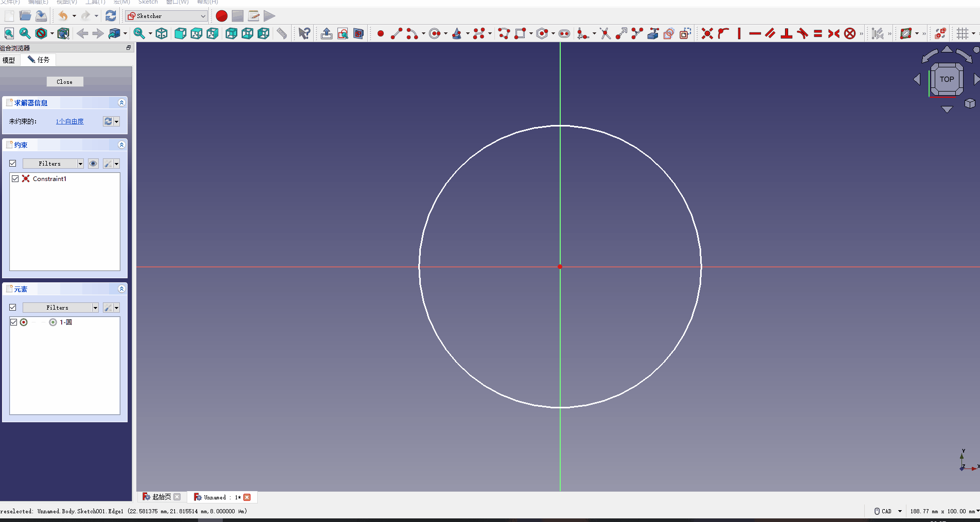The image size is (980, 522).
Task: Select the Extend edge tool
Action: 621,34
